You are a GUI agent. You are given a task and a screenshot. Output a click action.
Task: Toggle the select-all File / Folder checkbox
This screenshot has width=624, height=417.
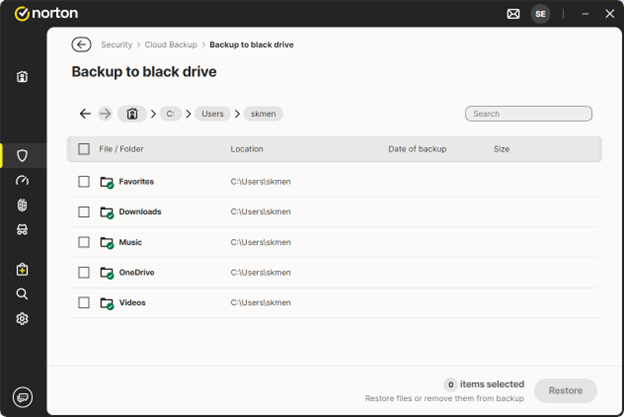[84, 149]
